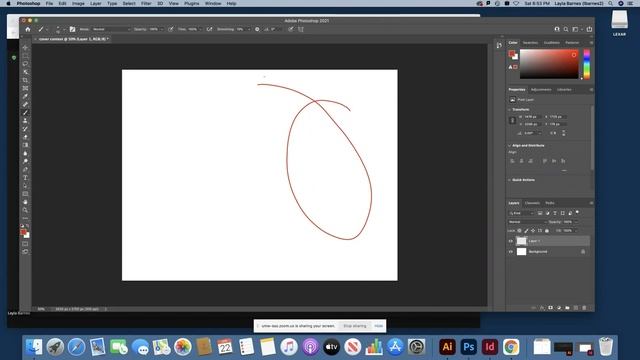
Task: Switch to the Swatches tab
Action: pos(530,43)
